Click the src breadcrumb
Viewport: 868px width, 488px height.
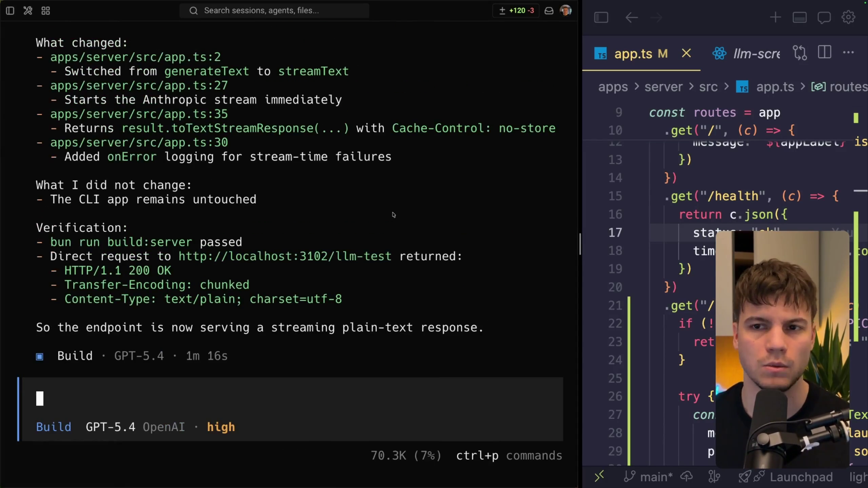708,87
